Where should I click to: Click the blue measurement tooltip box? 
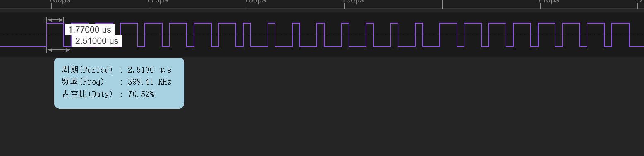pos(119,83)
